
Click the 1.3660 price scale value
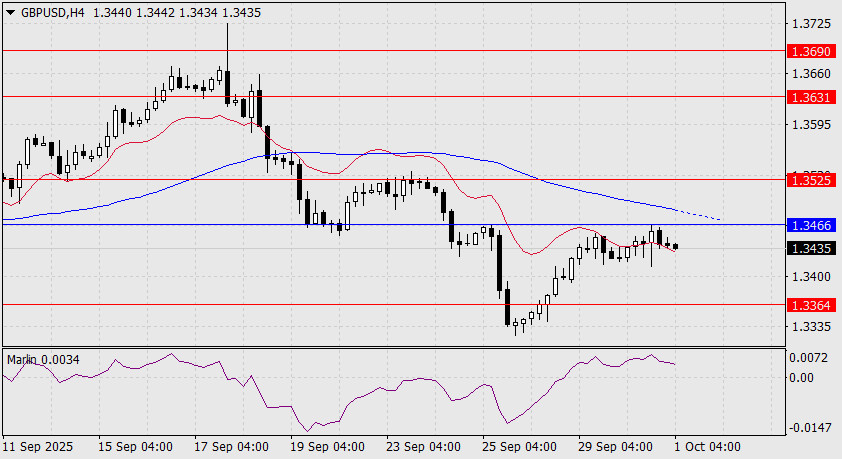(811, 74)
